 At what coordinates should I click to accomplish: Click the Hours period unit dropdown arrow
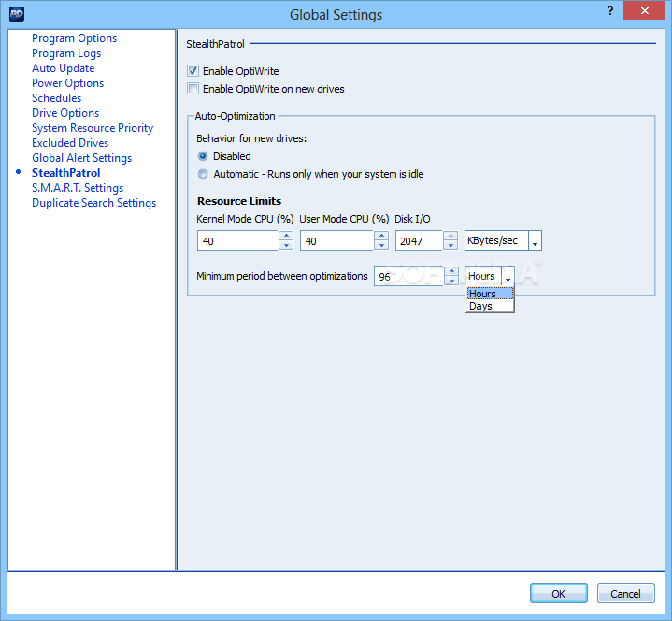[508, 276]
